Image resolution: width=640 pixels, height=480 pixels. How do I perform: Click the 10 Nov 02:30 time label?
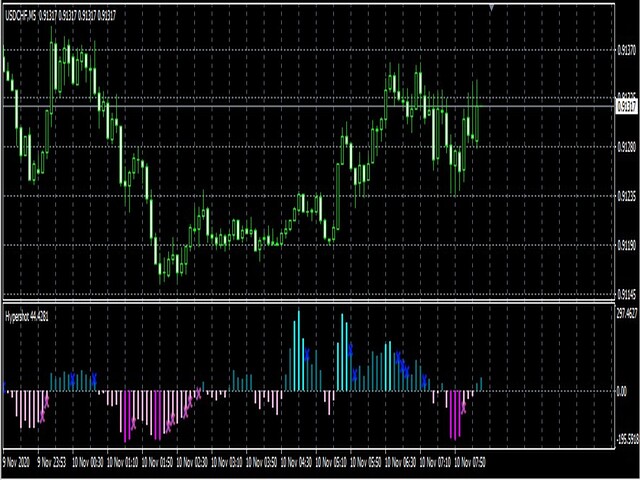[192, 462]
